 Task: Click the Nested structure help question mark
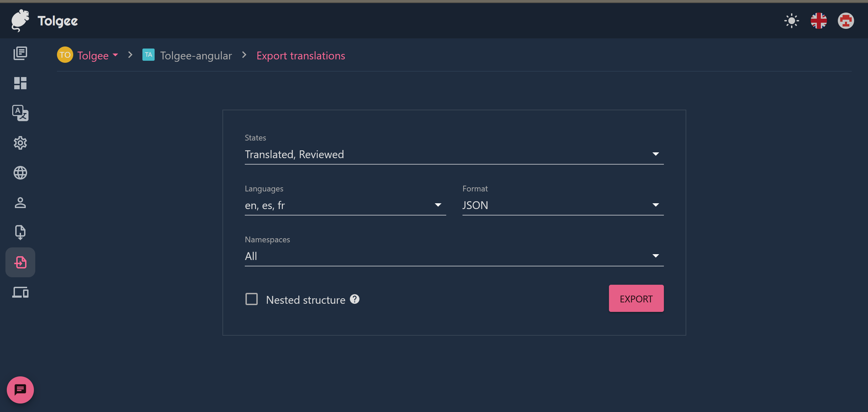point(355,299)
